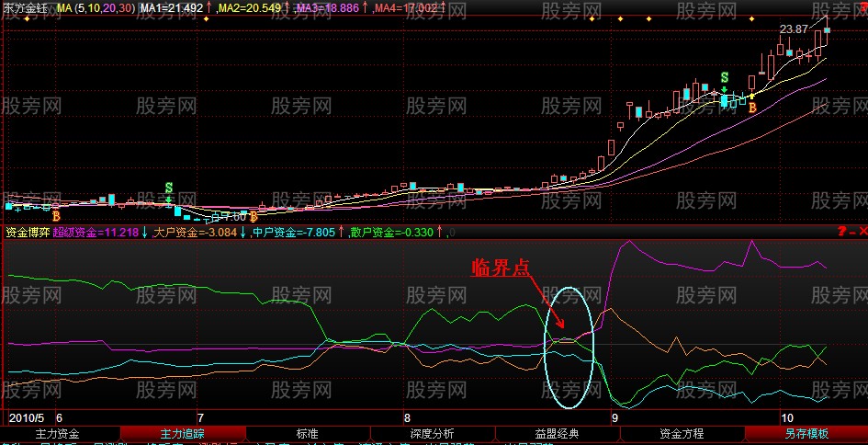Click the 资金博弈 indicator name
The height and width of the screenshot is (445, 868).
(28, 233)
